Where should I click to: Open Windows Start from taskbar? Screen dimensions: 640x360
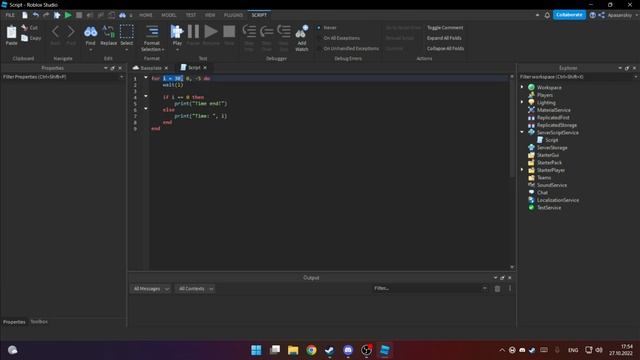tap(256, 350)
